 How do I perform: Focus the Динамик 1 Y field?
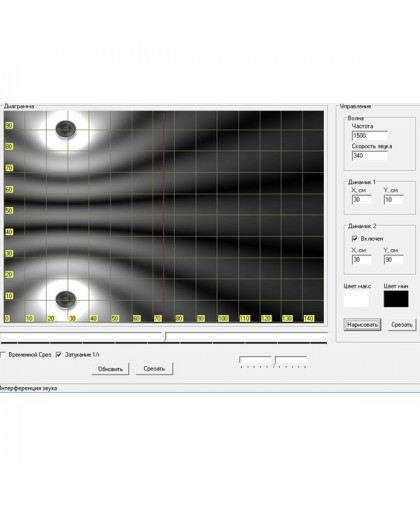393,200
